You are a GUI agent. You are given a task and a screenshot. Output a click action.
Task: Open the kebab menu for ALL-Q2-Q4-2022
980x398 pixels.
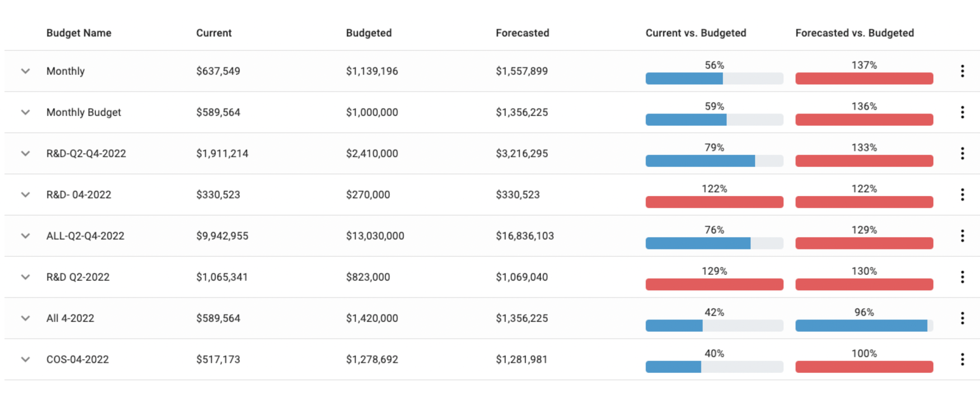point(962,236)
